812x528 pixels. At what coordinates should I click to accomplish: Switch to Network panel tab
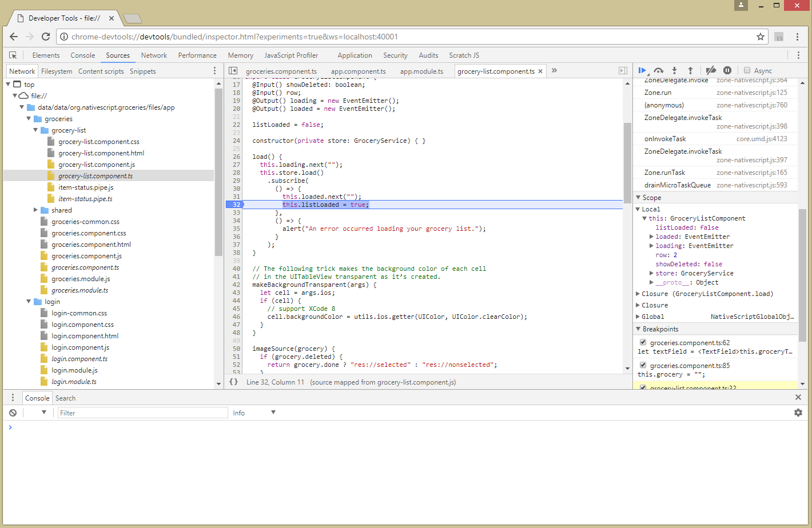154,55
